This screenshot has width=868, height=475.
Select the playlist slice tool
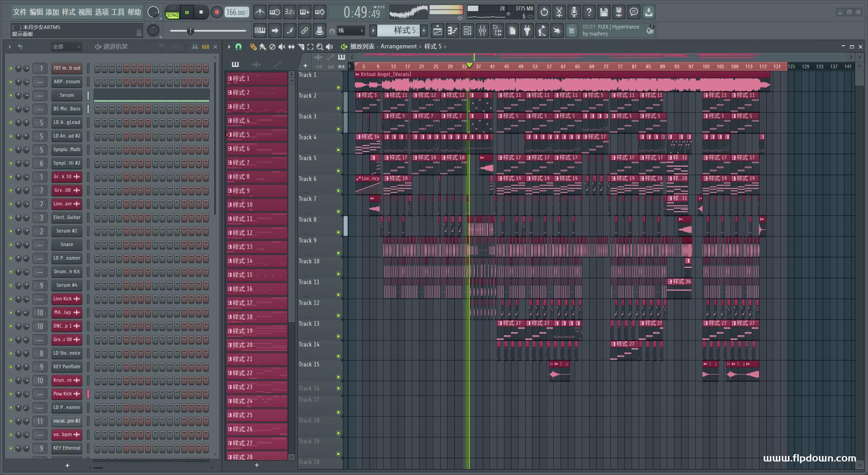click(301, 47)
